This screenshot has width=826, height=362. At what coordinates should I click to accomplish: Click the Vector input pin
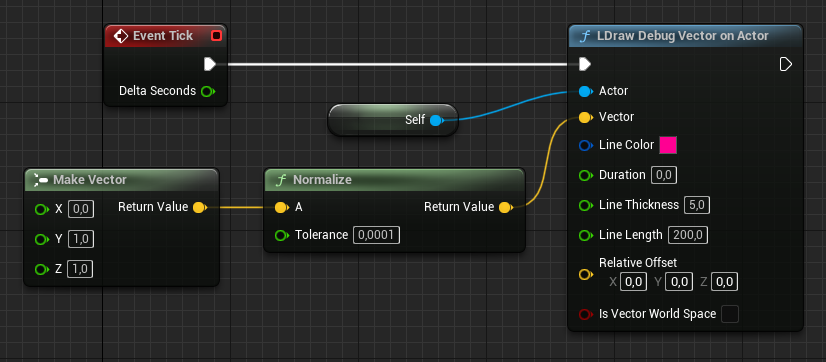tap(586, 118)
